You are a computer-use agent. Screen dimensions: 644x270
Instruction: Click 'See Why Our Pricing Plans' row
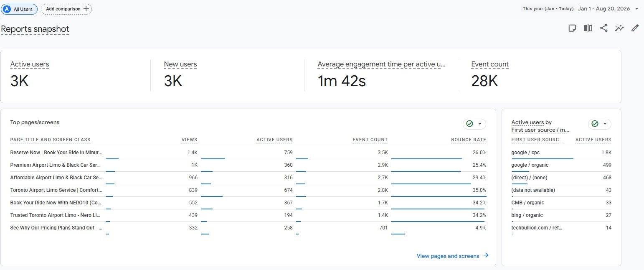pyautogui.click(x=248, y=228)
